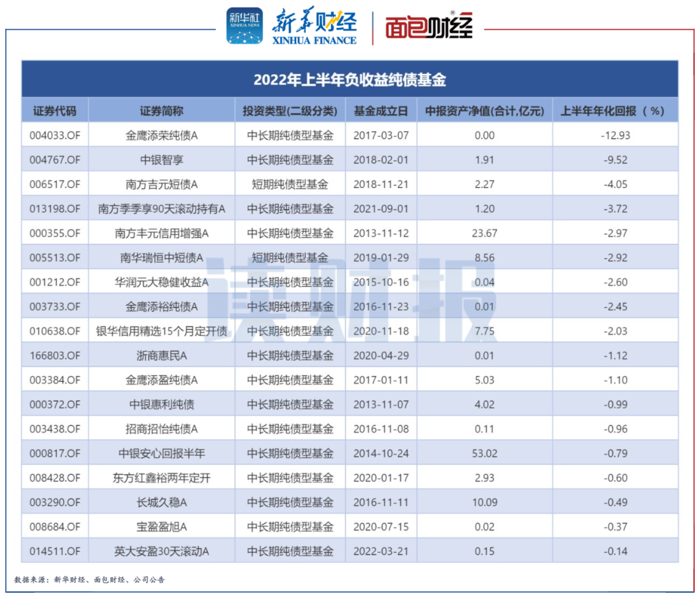
Task: Select date cell 2017-01-11
Action: (381, 380)
